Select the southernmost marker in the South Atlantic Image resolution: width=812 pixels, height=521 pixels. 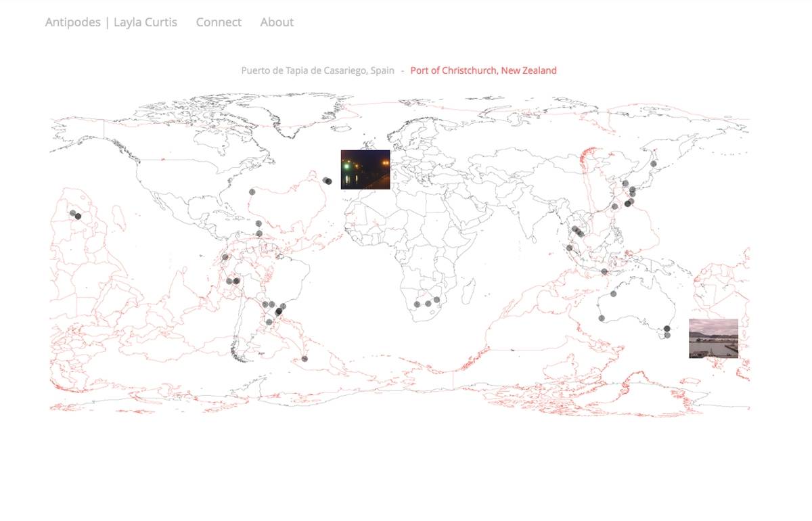pyautogui.click(x=304, y=359)
